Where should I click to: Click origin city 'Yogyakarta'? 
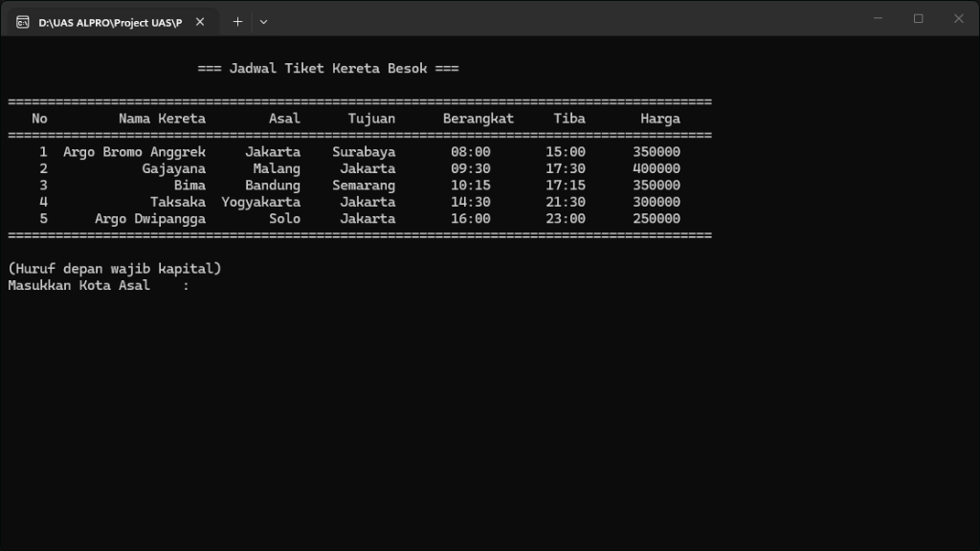pyautogui.click(x=260, y=202)
